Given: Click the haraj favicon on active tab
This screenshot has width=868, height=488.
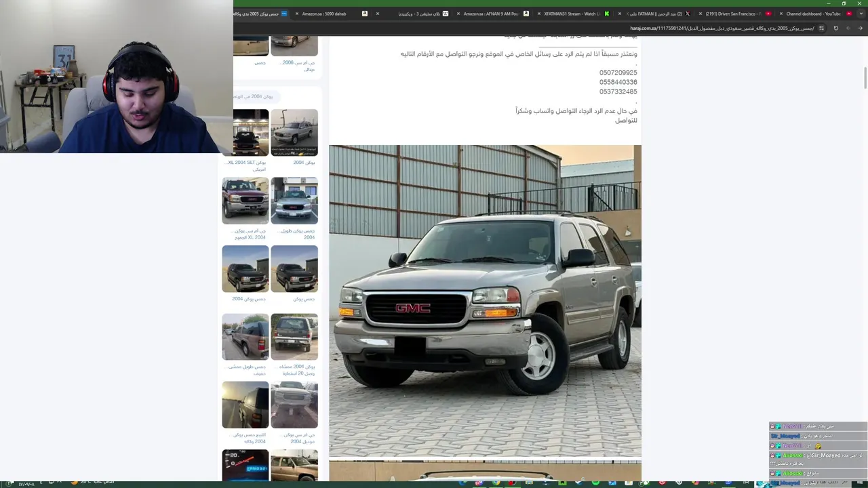Looking at the screenshot, I should coord(284,14).
